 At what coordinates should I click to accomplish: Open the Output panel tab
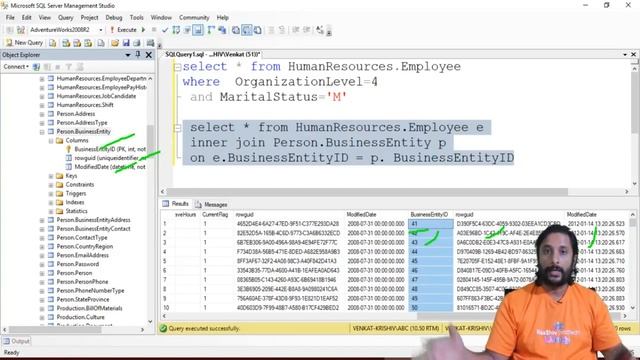(16, 341)
